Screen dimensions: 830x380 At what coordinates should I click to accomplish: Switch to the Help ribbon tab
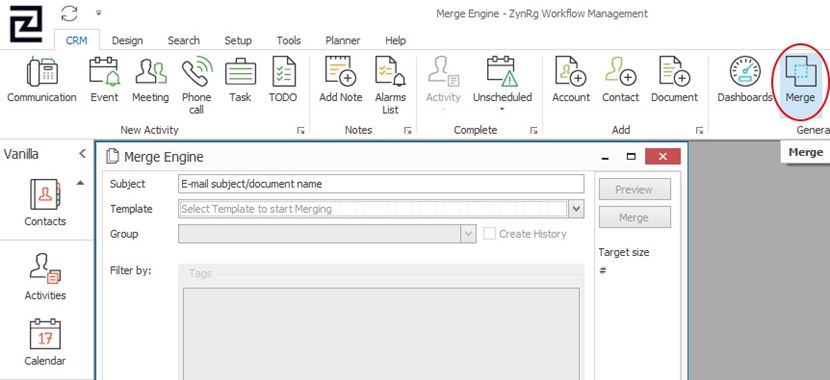coord(395,40)
